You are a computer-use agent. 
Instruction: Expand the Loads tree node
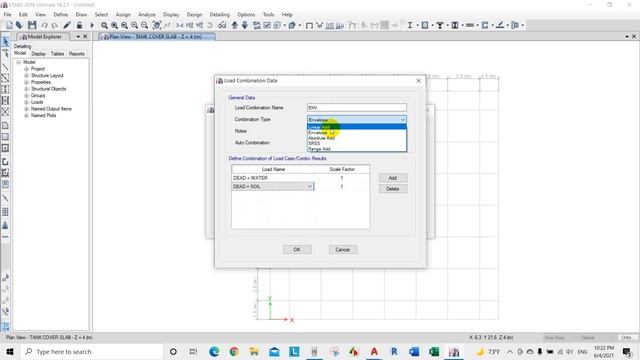click(x=27, y=102)
